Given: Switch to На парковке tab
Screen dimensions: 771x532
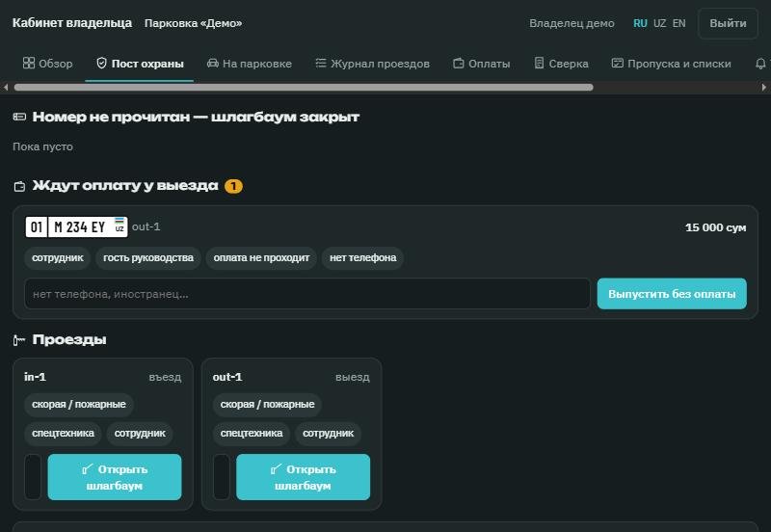Looking at the screenshot, I should tap(250, 64).
